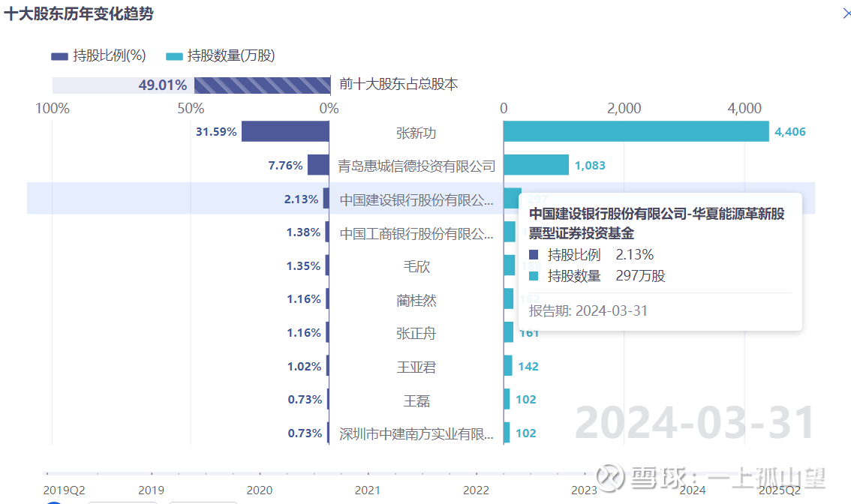Select shareholder 青岛惠城信德投资有限公司
The height and width of the screenshot is (504, 851).
tap(416, 166)
